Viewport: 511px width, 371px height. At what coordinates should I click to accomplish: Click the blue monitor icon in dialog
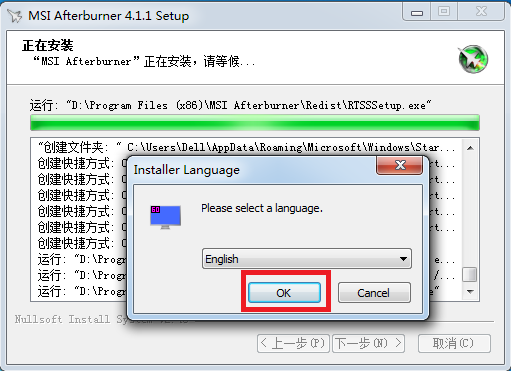165,217
